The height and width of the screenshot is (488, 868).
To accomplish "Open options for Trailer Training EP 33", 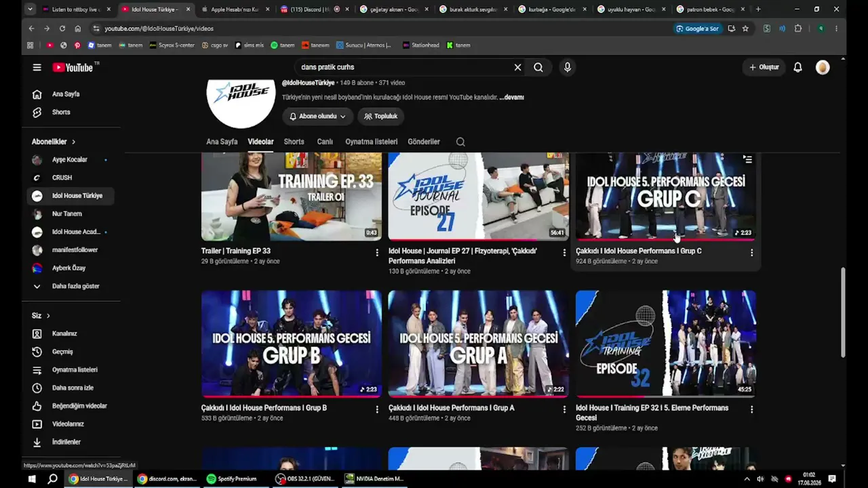I will [377, 252].
